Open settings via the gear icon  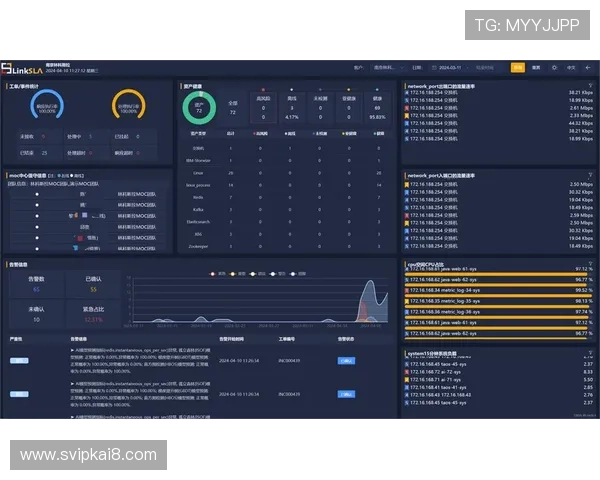pyautogui.click(x=552, y=68)
